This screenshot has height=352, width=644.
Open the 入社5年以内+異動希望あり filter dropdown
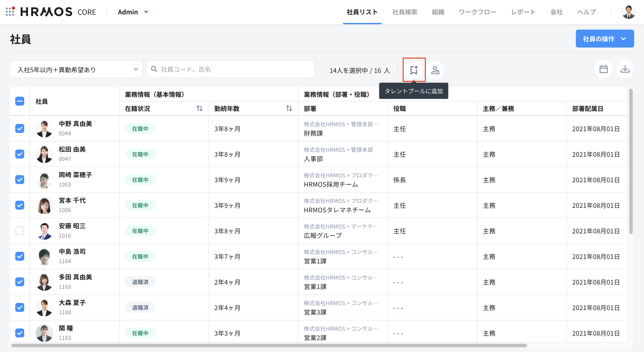pyautogui.click(x=76, y=69)
